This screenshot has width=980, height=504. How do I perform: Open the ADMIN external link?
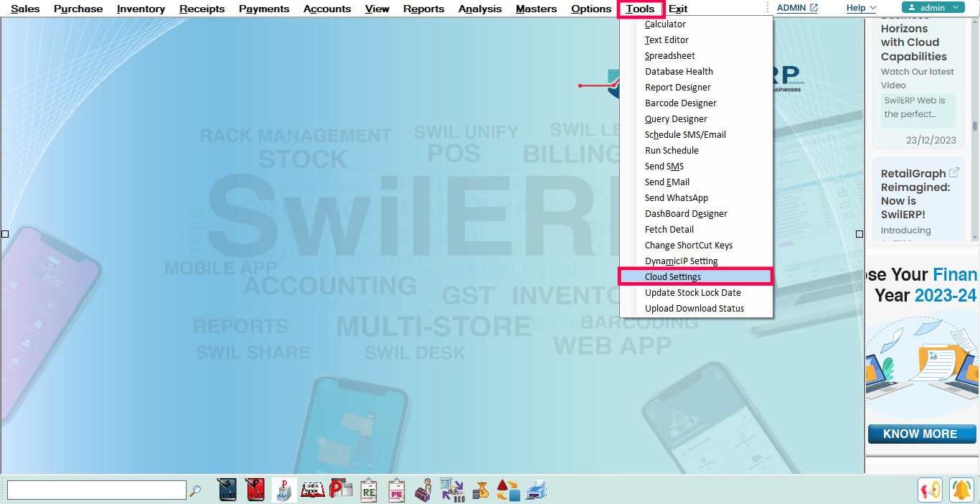[x=797, y=8]
